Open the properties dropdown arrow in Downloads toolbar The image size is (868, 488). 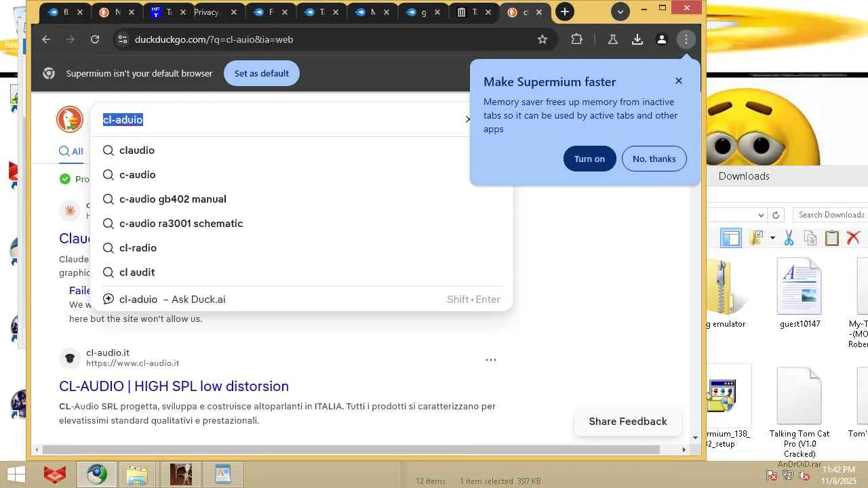(772, 238)
